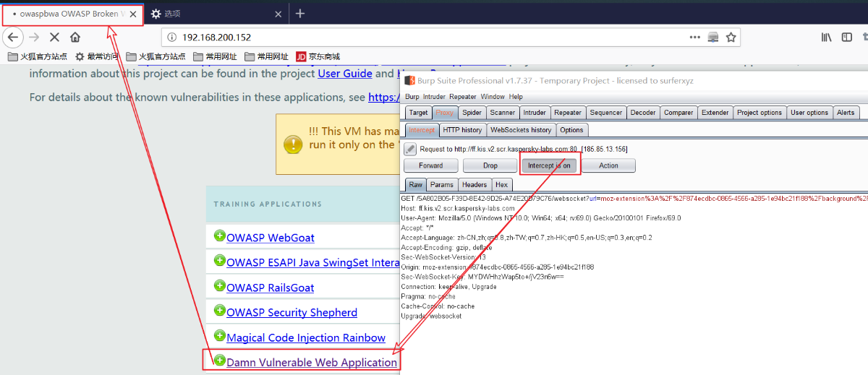Switch request view to Params
The height and width of the screenshot is (375, 868).
pyautogui.click(x=442, y=185)
